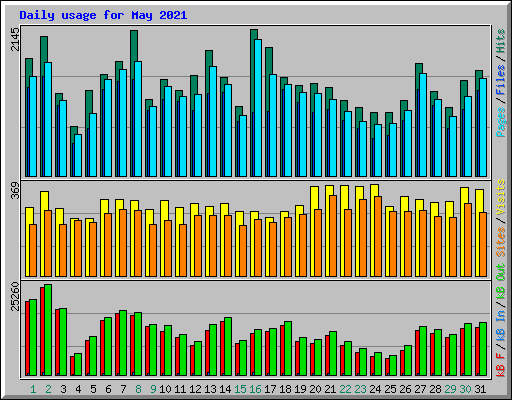Click the "Pages" legend label
The height and width of the screenshot is (400, 512).
point(501,122)
